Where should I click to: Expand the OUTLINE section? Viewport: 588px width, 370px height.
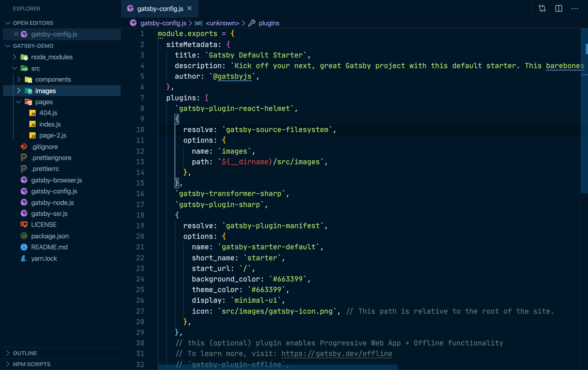(x=25, y=353)
